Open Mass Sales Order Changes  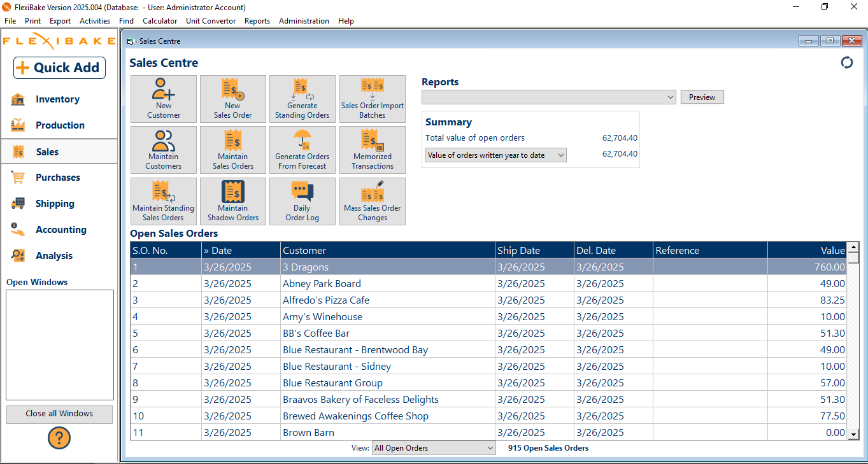[373, 201]
